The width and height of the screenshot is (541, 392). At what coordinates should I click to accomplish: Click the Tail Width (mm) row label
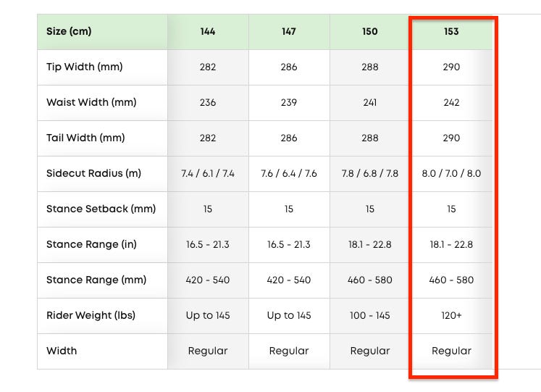(x=85, y=138)
